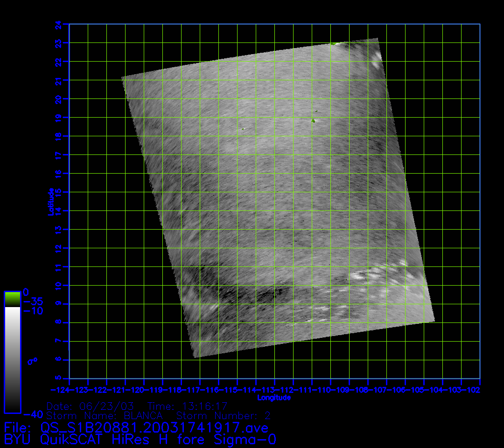Viewport: 504px width, 448px height.
Task: Click the -40 label below the color bar
Action: click(33, 414)
